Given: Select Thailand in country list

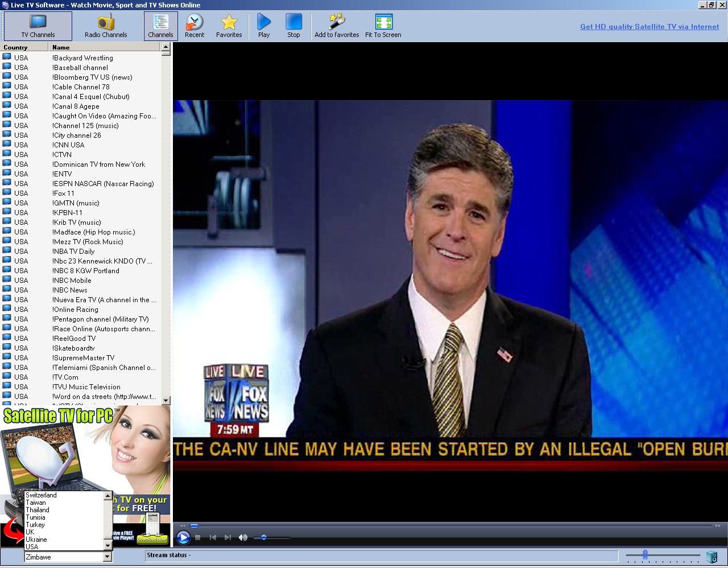Looking at the screenshot, I should (38, 510).
